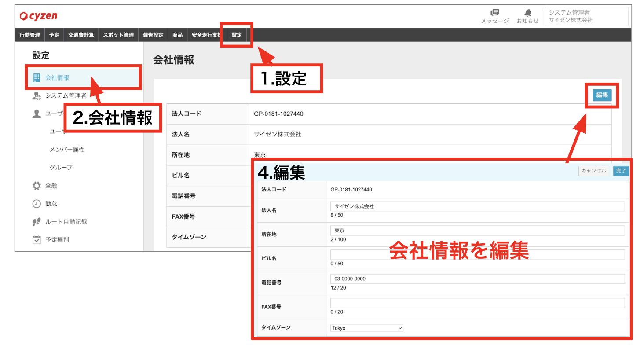This screenshot has height=352, width=644.
Task: Open the 安全走行支援 menu tab
Action: coord(205,35)
